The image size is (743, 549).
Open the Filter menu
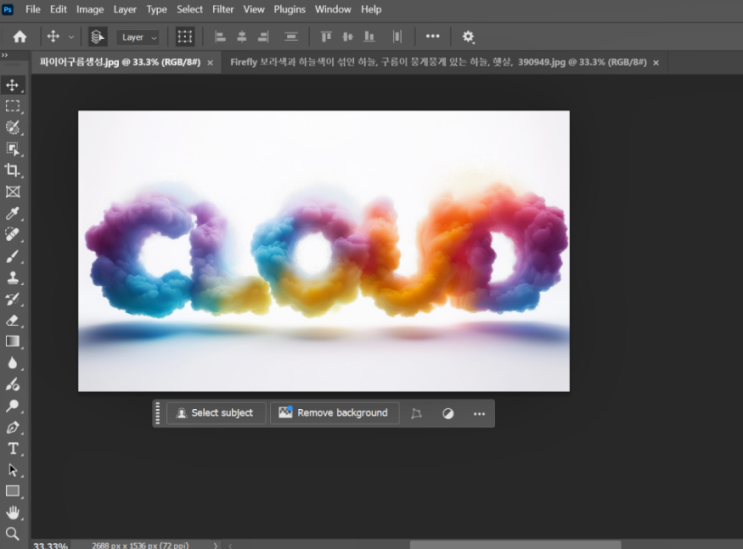(223, 9)
